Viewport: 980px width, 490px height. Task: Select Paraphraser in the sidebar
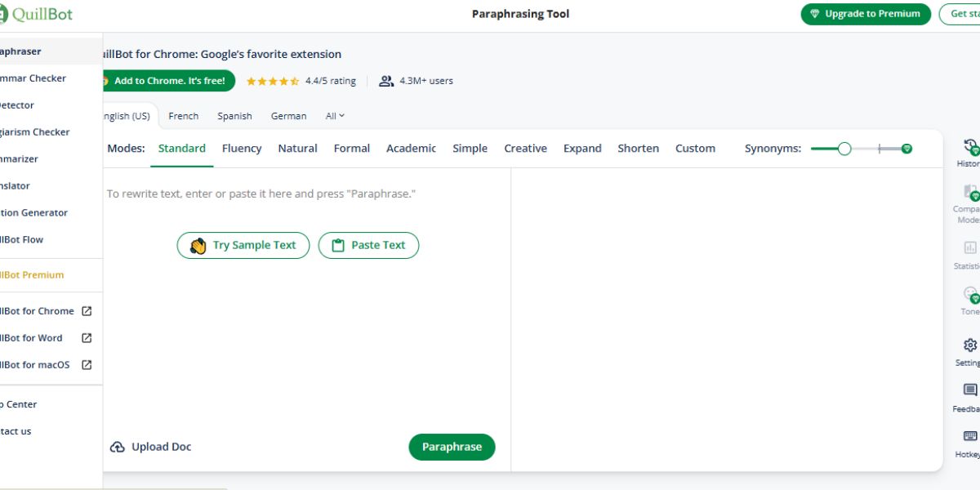click(x=51, y=51)
